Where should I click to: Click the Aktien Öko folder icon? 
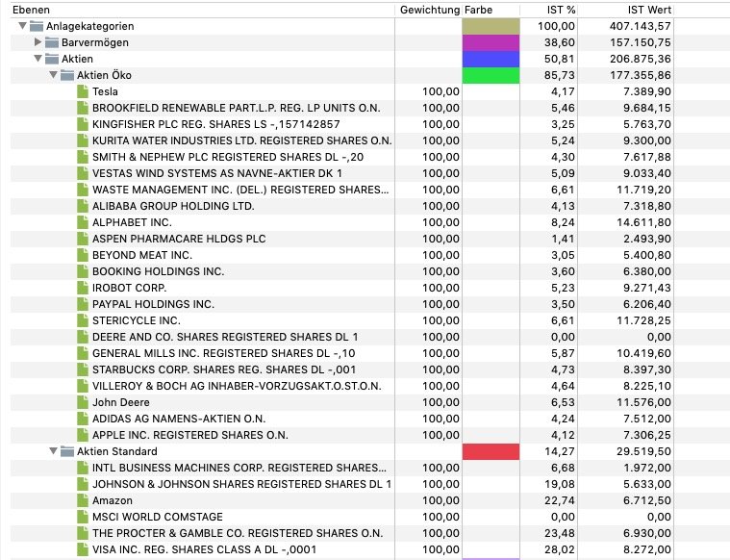[67, 75]
